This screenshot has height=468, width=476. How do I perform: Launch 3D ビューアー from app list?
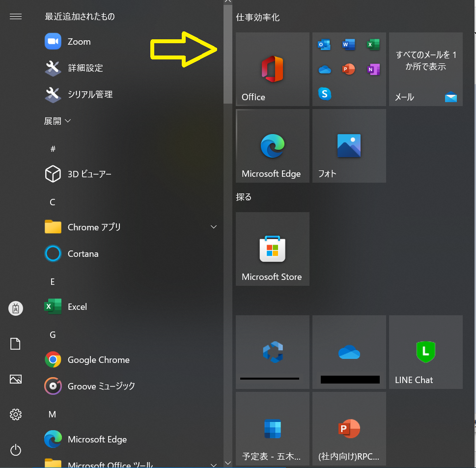click(x=131, y=174)
